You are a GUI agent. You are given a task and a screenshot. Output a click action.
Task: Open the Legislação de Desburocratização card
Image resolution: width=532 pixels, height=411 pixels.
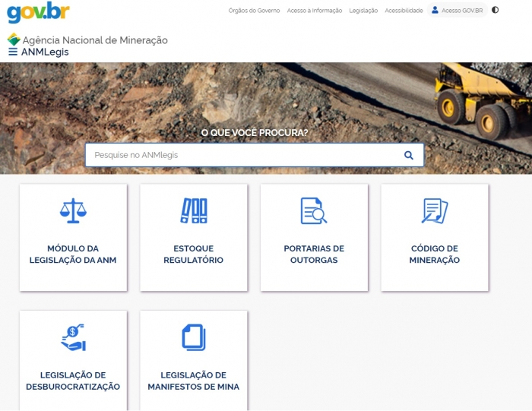point(73,361)
